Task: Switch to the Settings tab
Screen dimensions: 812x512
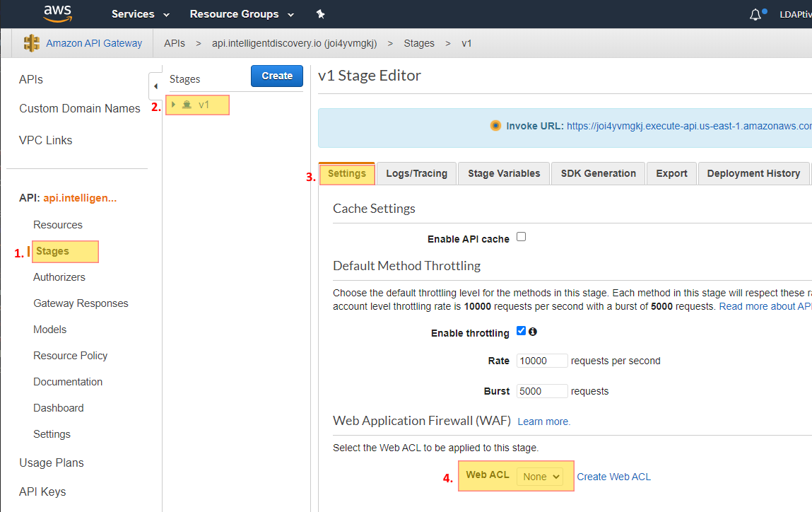Action: 347,173
